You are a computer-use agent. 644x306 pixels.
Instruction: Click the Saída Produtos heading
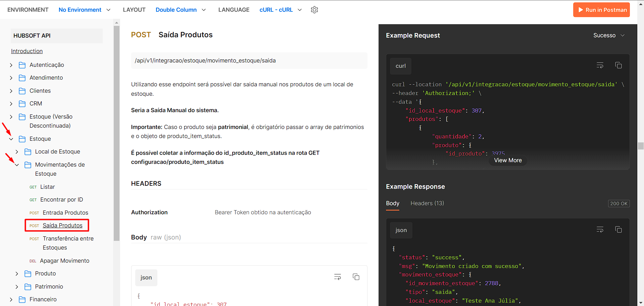(x=185, y=35)
